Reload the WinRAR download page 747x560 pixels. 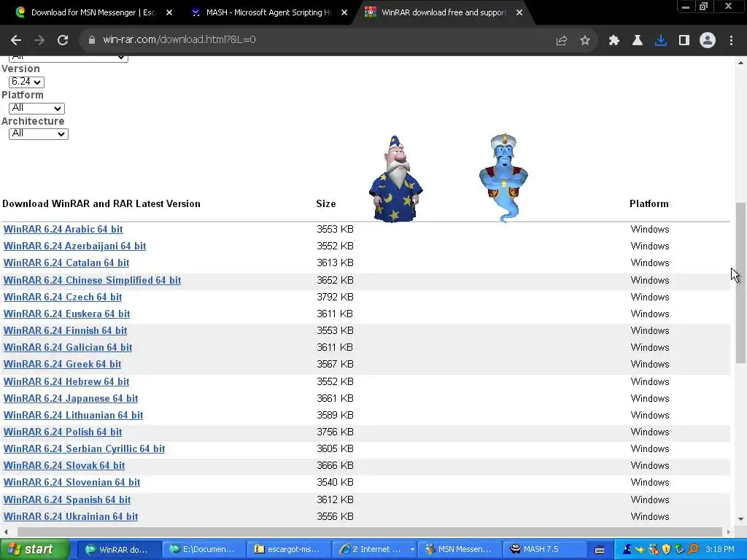click(63, 40)
